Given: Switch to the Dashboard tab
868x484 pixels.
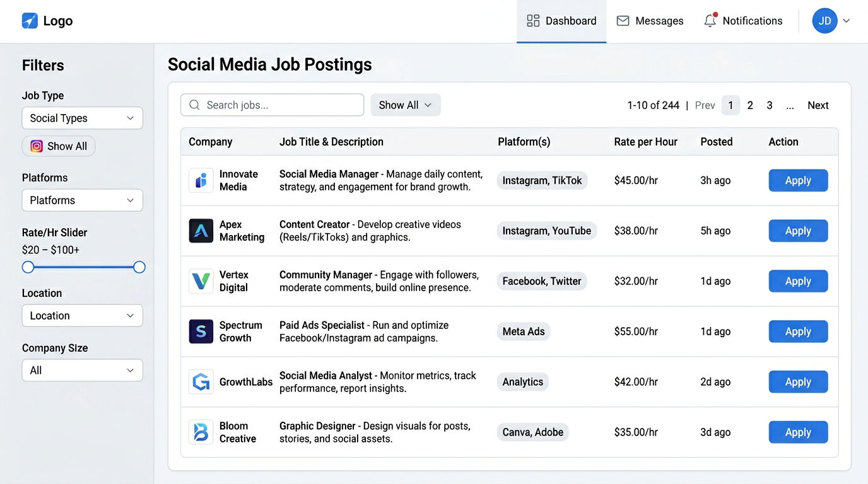Looking at the screenshot, I should (x=561, y=21).
